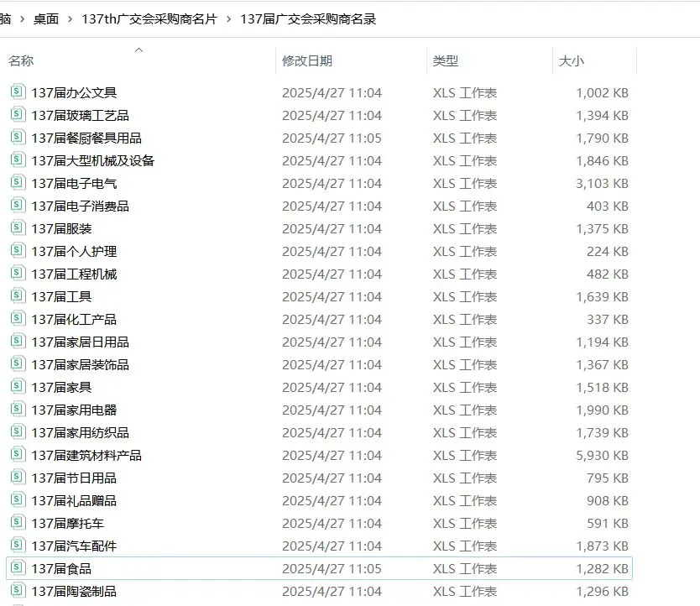The height and width of the screenshot is (606, 700).
Task: Click the file icon for 137届大型机械及设备
Action: [x=18, y=159]
